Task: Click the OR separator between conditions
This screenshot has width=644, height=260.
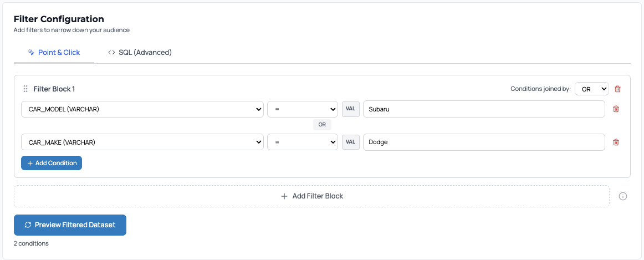Action: [x=322, y=125]
